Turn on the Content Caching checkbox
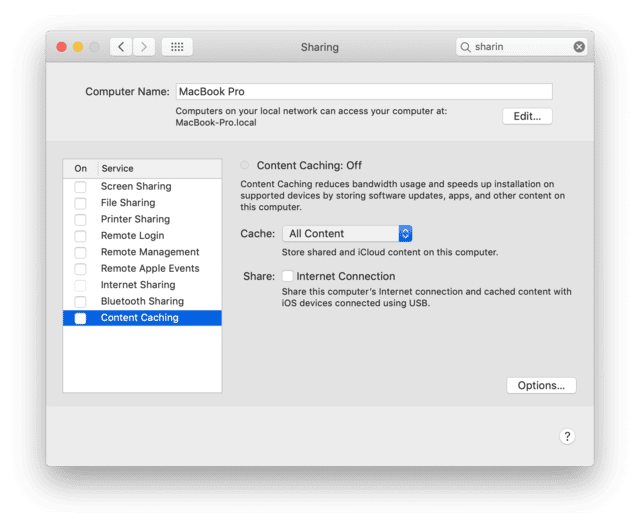The image size is (640, 527). pyautogui.click(x=80, y=318)
